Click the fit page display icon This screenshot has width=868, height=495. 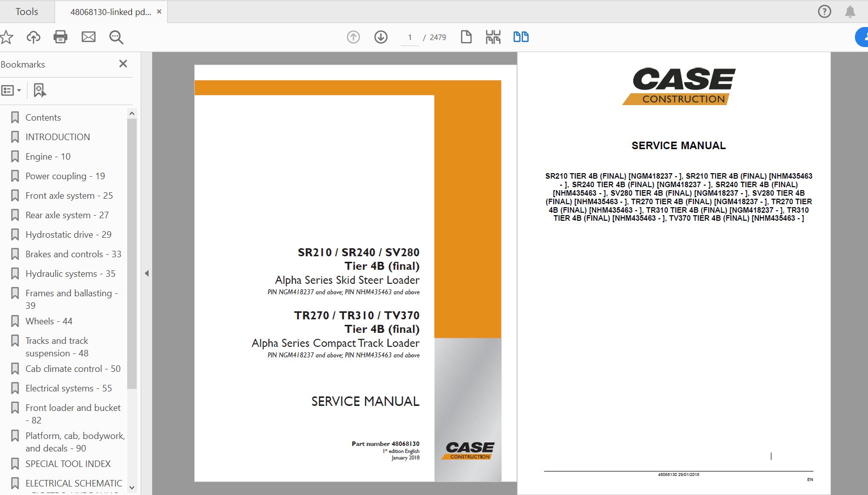tap(493, 37)
